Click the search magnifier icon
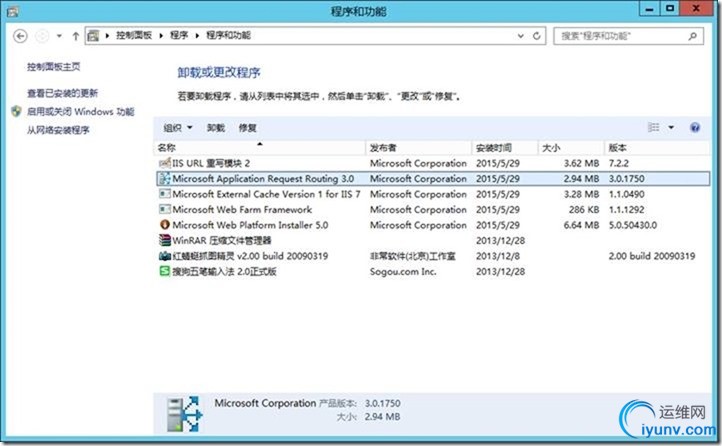 (693, 36)
